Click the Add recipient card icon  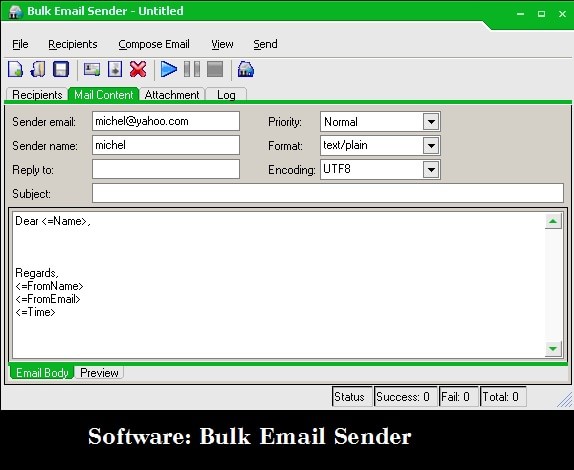click(x=92, y=69)
